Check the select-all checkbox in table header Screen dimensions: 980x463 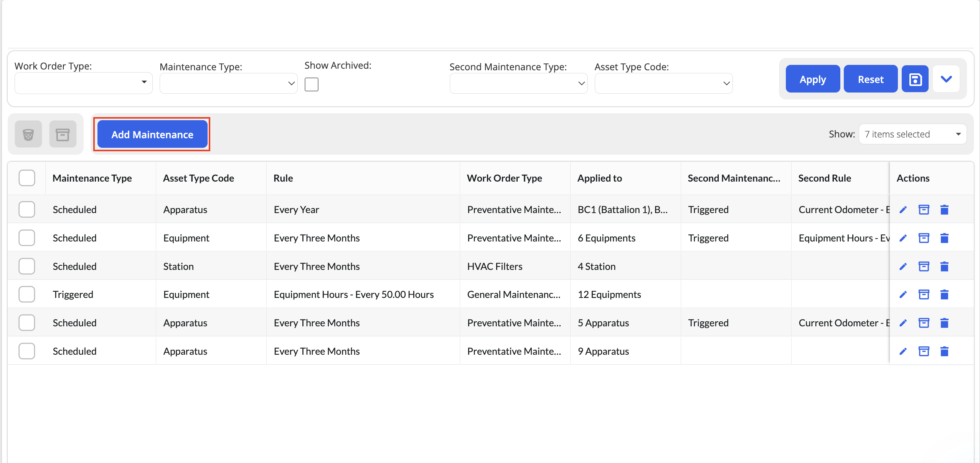27,178
